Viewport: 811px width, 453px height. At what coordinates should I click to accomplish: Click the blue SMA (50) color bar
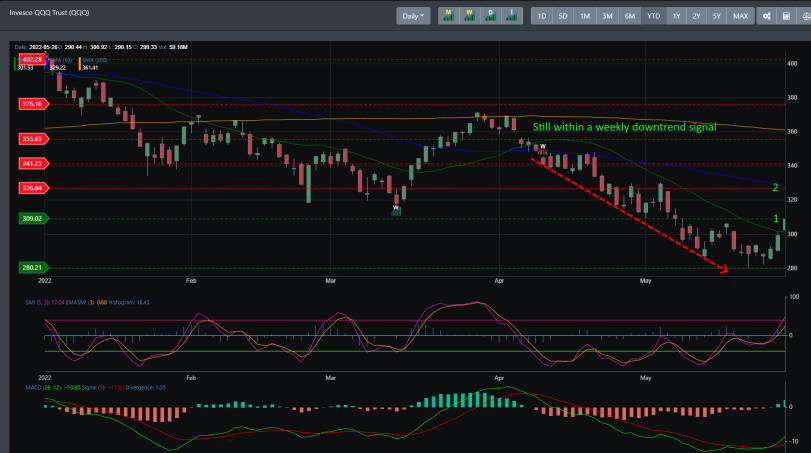pyautogui.click(x=48, y=64)
